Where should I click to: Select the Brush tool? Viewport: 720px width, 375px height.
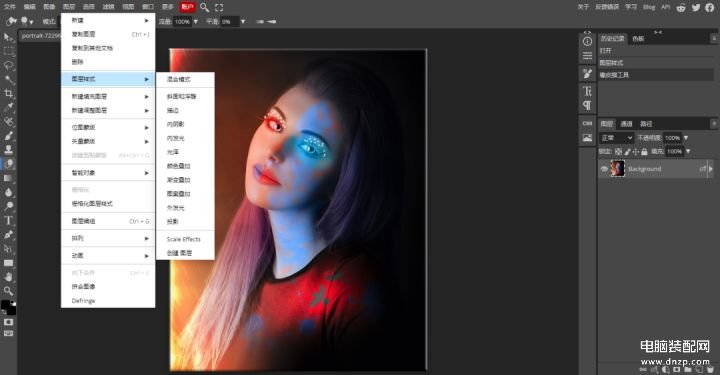pyautogui.click(x=8, y=136)
